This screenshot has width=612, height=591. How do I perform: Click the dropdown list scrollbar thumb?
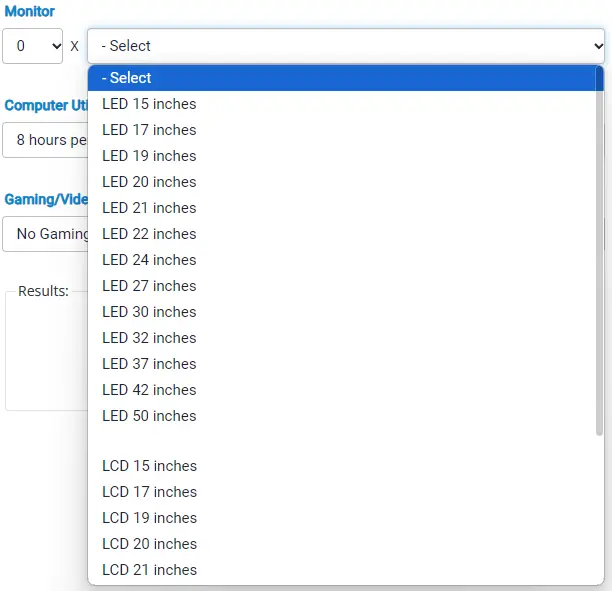tap(600, 251)
